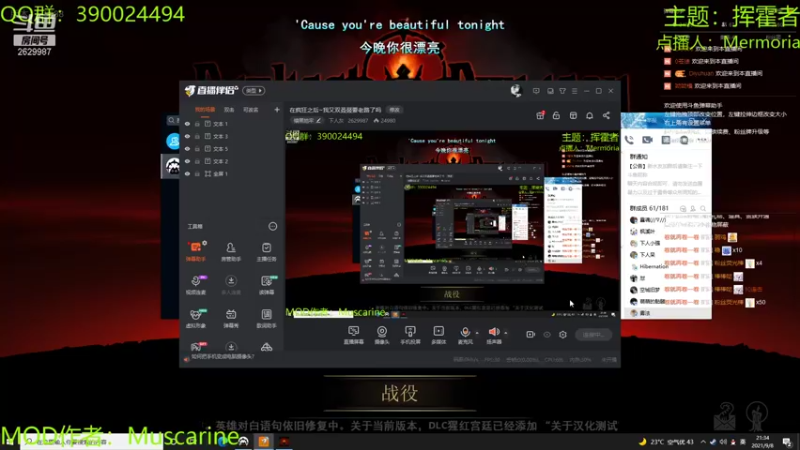Screen dimensions: 800x450
Task: Open the settings gear in streaming toolbar
Action: click(563, 335)
